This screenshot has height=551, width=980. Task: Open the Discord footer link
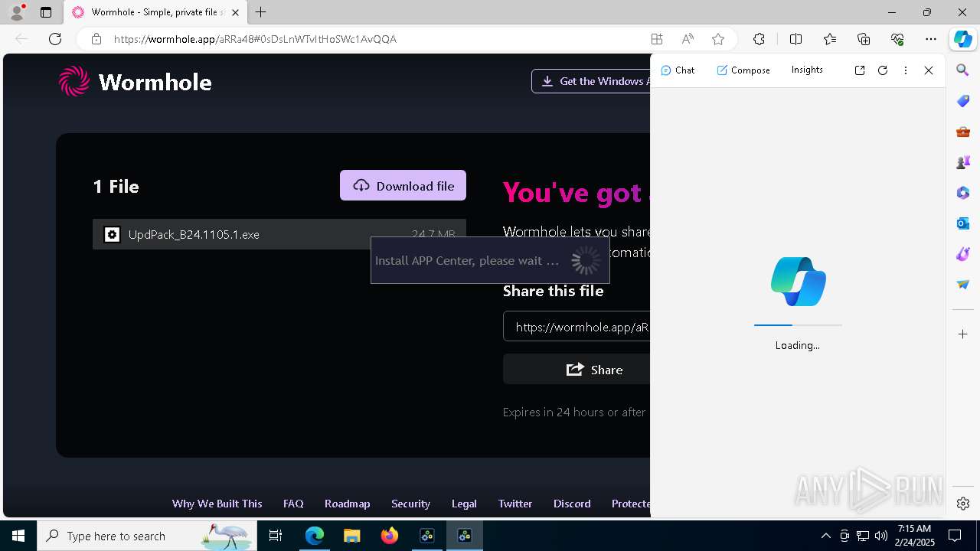(x=572, y=504)
